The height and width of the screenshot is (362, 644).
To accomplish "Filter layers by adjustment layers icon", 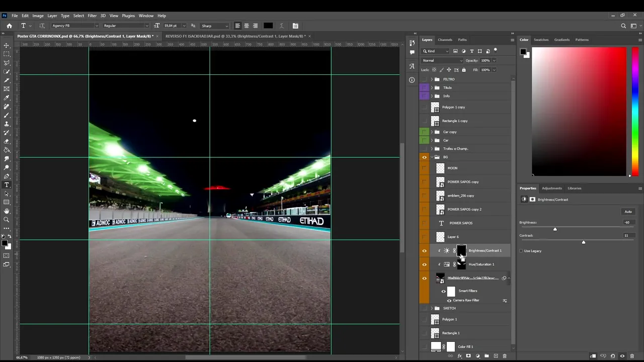I will (x=463, y=51).
